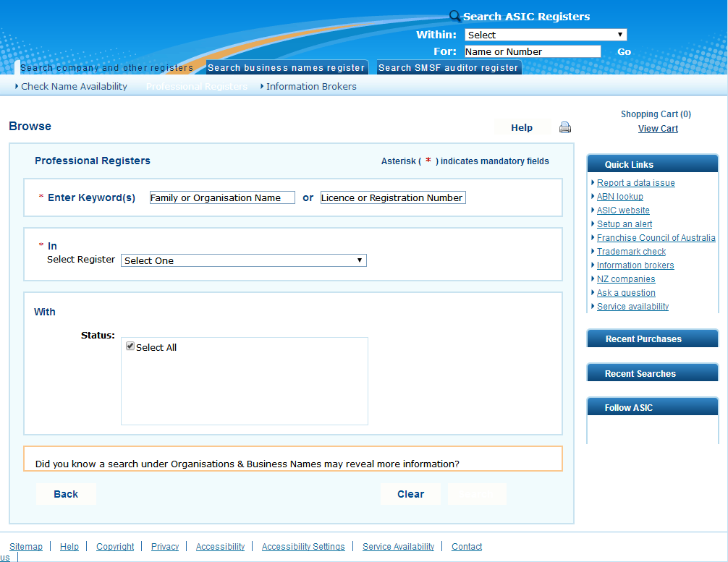728x562 pixels.
Task: Open the Copyright footer link
Action: (115, 547)
